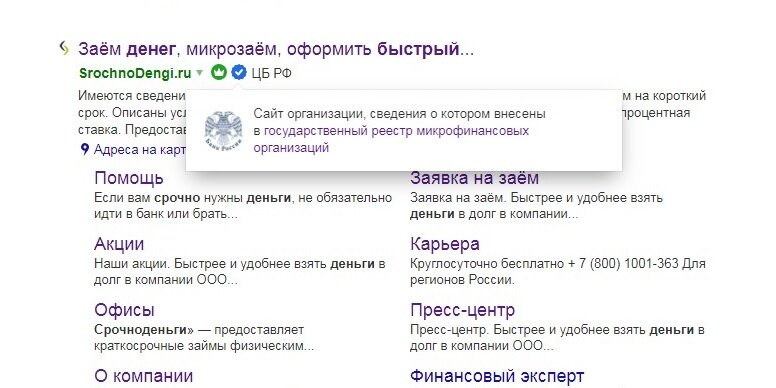The height and width of the screenshot is (388, 776).
Task: Click the Bank of Russia emblem in tooltip
Action: pos(223,130)
